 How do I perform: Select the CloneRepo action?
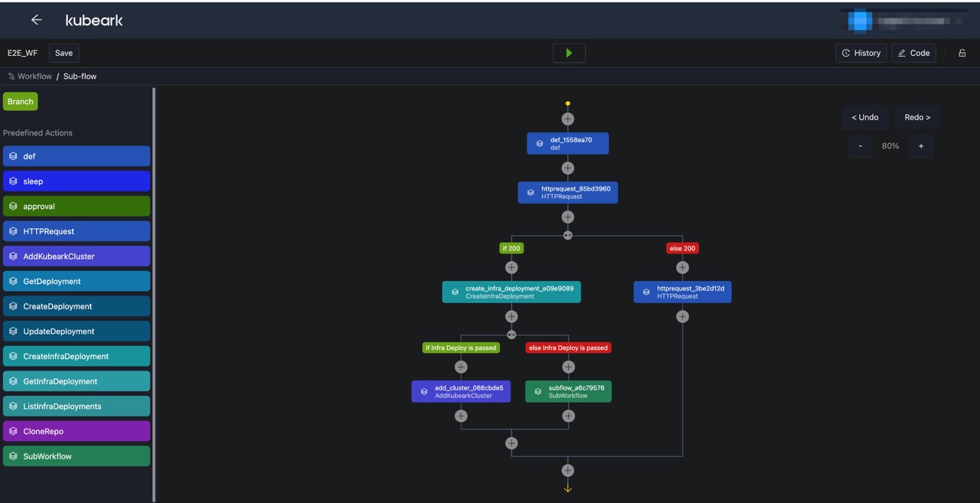[77, 430]
